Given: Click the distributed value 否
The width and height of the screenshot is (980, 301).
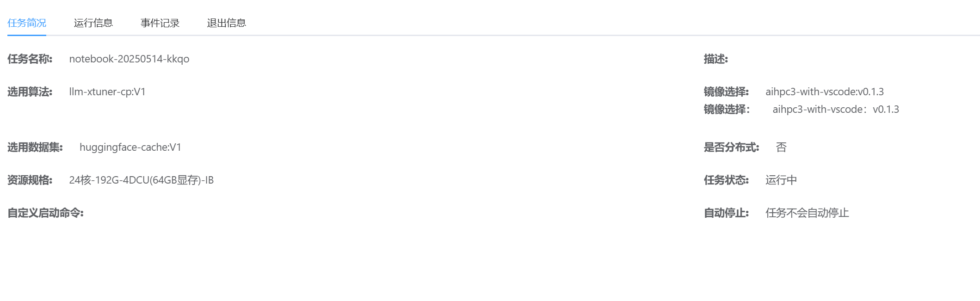Looking at the screenshot, I should coord(781,147).
